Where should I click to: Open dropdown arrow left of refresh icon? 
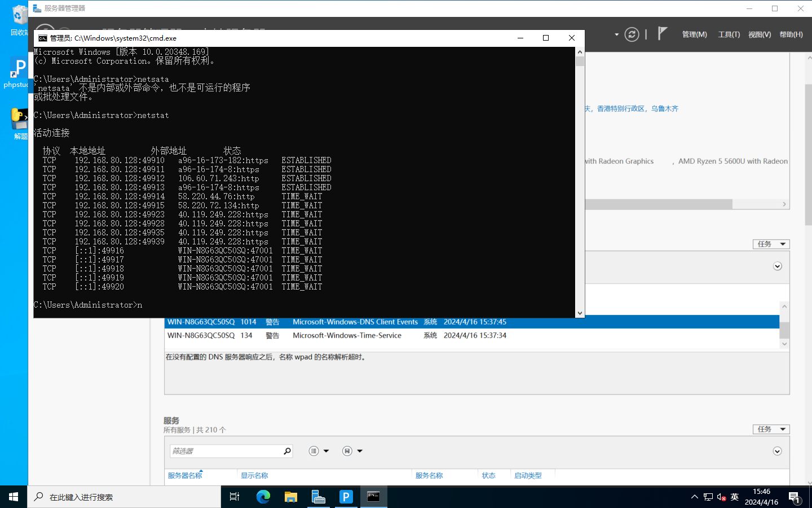pyautogui.click(x=616, y=34)
